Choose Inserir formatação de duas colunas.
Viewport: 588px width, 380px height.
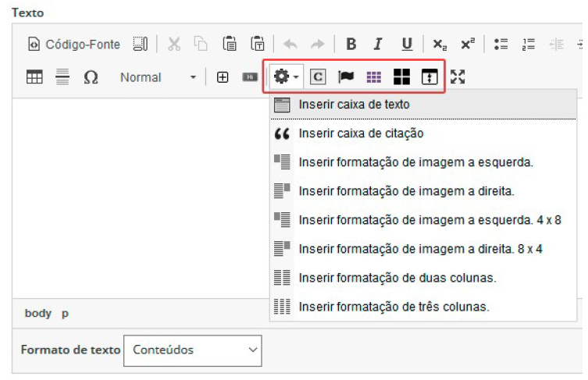click(x=423, y=278)
